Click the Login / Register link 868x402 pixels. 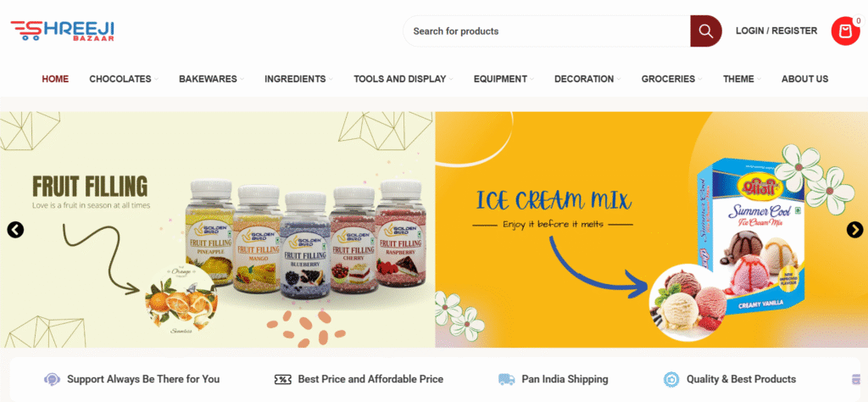pyautogui.click(x=776, y=31)
